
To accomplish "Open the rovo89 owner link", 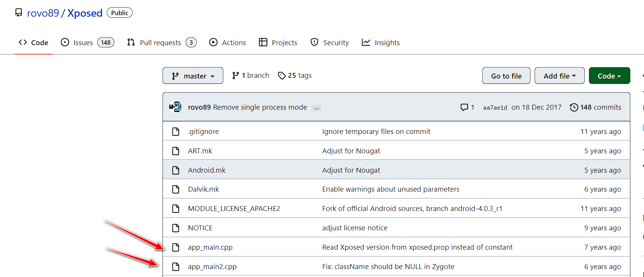I will pyautogui.click(x=43, y=13).
